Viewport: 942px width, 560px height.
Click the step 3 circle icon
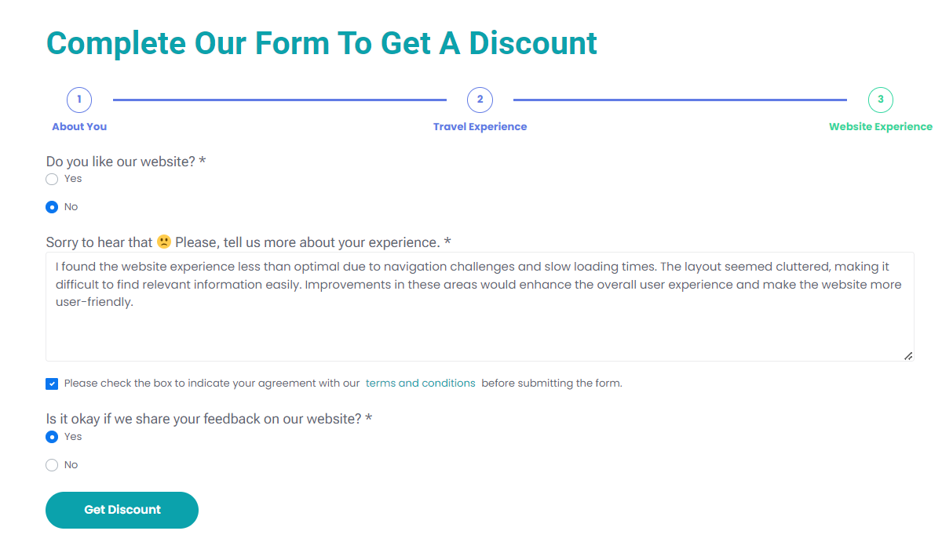880,100
